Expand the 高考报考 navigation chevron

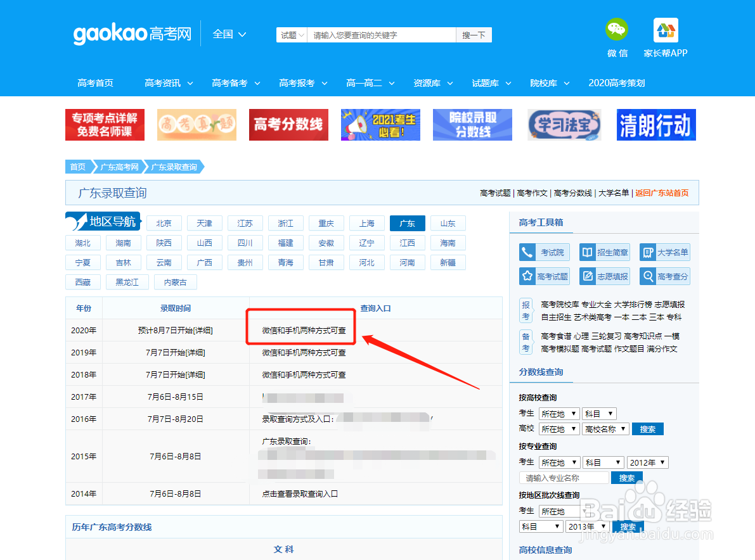coord(323,83)
